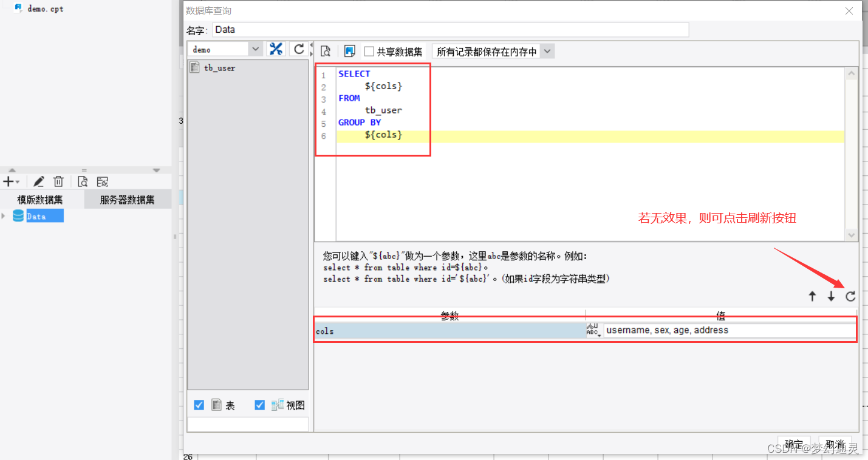
Task: Click the view icon next to 视图
Action: [x=278, y=405]
